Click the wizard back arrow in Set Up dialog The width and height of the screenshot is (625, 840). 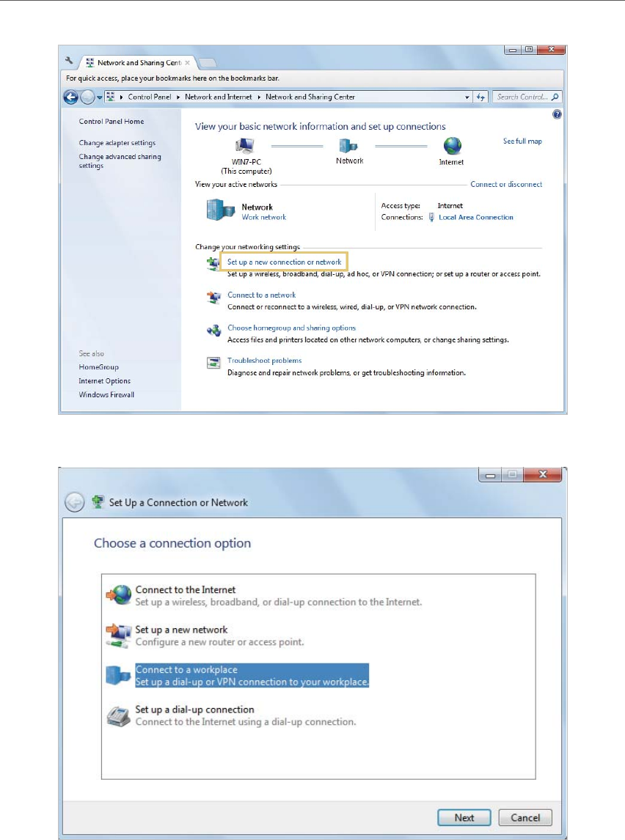click(x=75, y=503)
